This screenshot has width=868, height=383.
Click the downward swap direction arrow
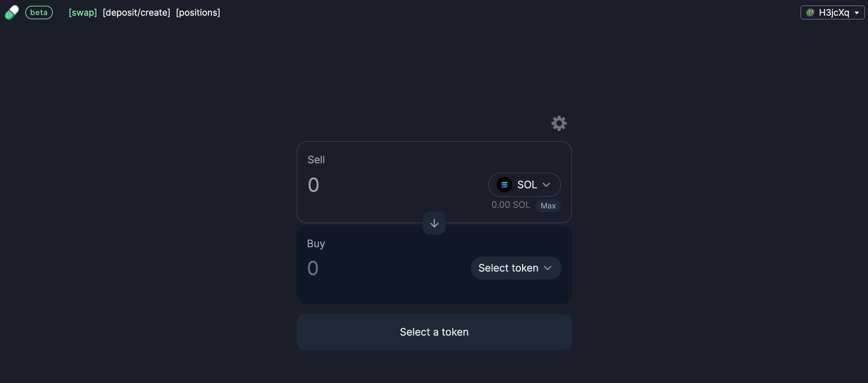(434, 223)
